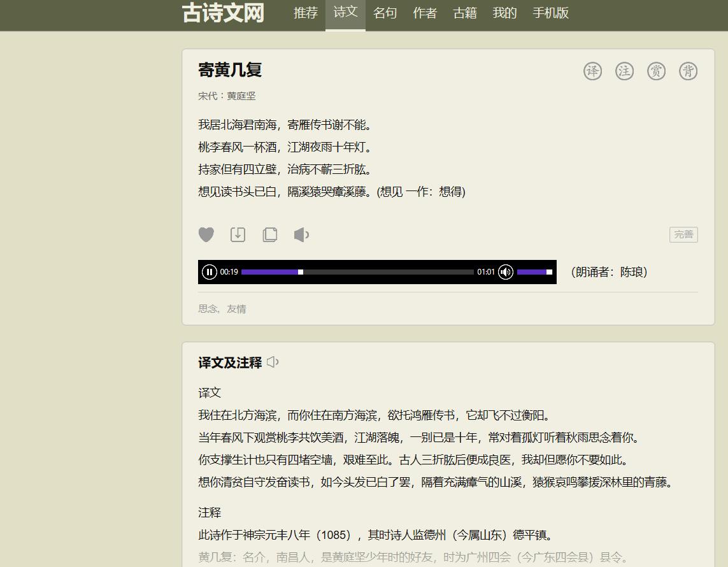This screenshot has width=728, height=567.
Task: Open the 译 (translation) circle icon
Action: click(x=592, y=71)
